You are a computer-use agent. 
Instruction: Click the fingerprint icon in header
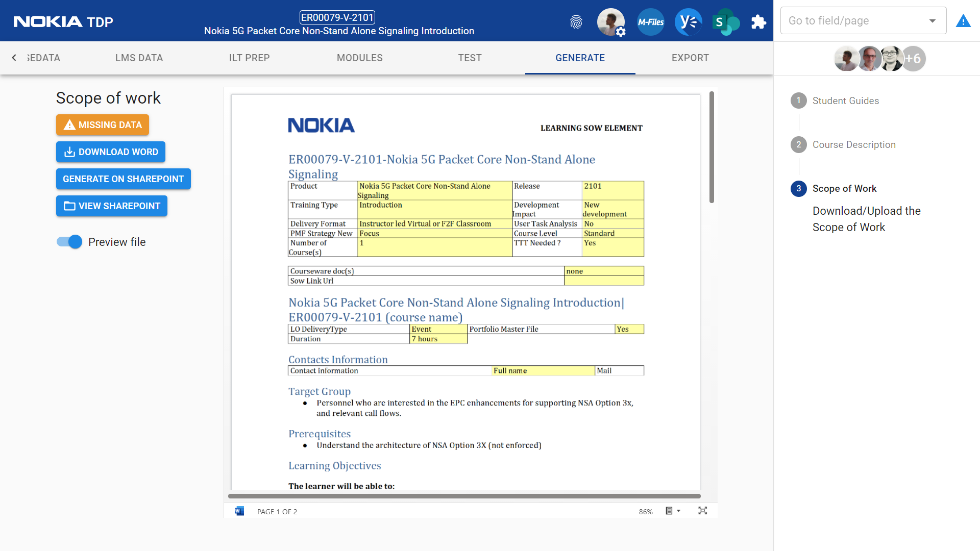click(x=576, y=22)
